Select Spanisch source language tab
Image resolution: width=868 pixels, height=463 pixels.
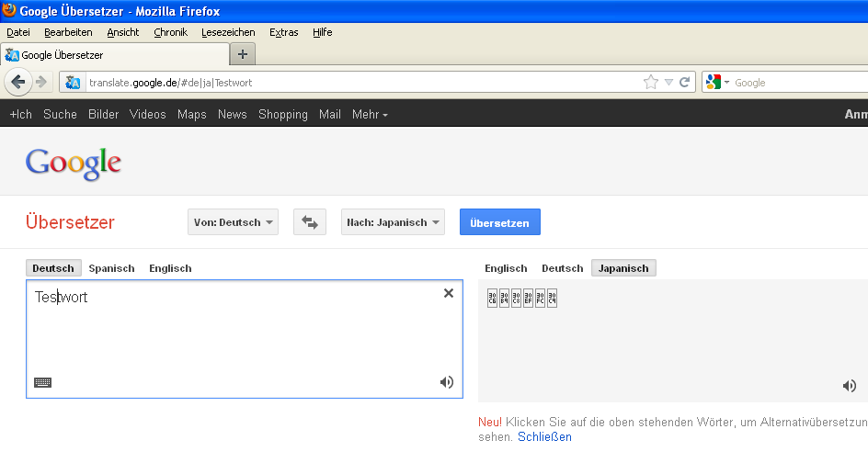click(111, 268)
